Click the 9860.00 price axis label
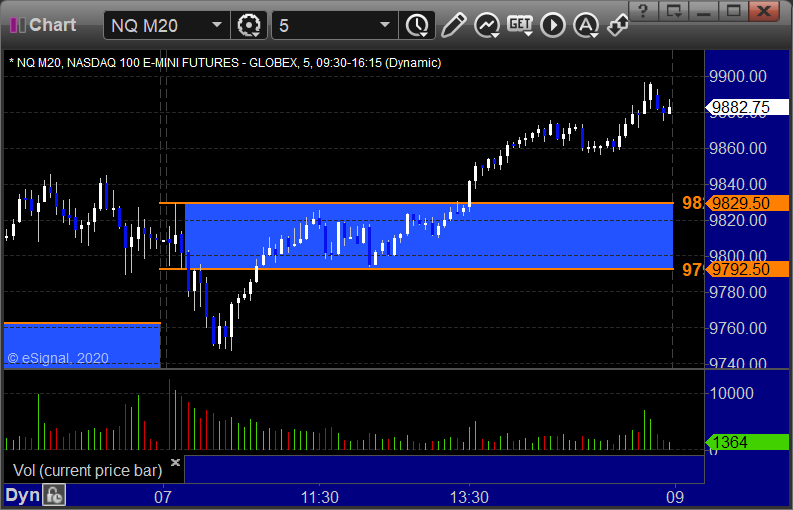Image resolution: width=793 pixels, height=510 pixels. click(x=738, y=148)
